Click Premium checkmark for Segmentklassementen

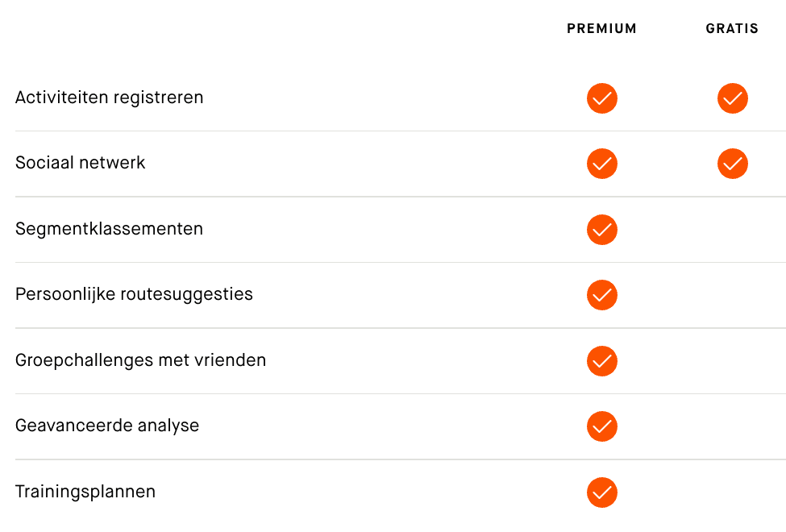pyautogui.click(x=602, y=230)
